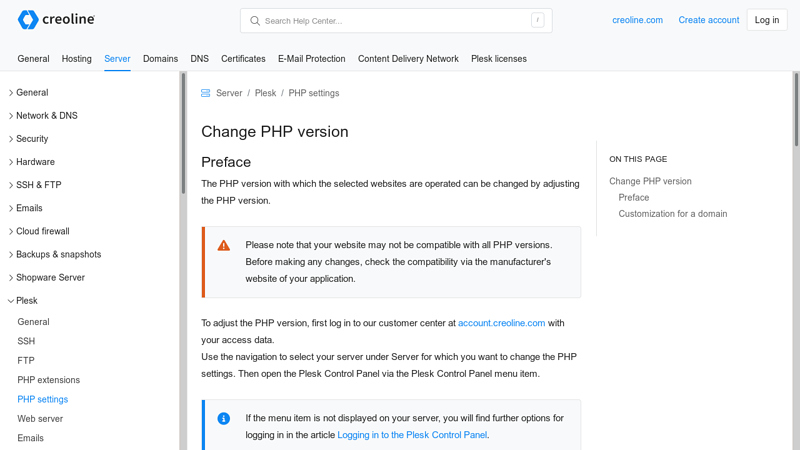
Task: Expand the General sidebar section
Action: [x=29, y=92]
